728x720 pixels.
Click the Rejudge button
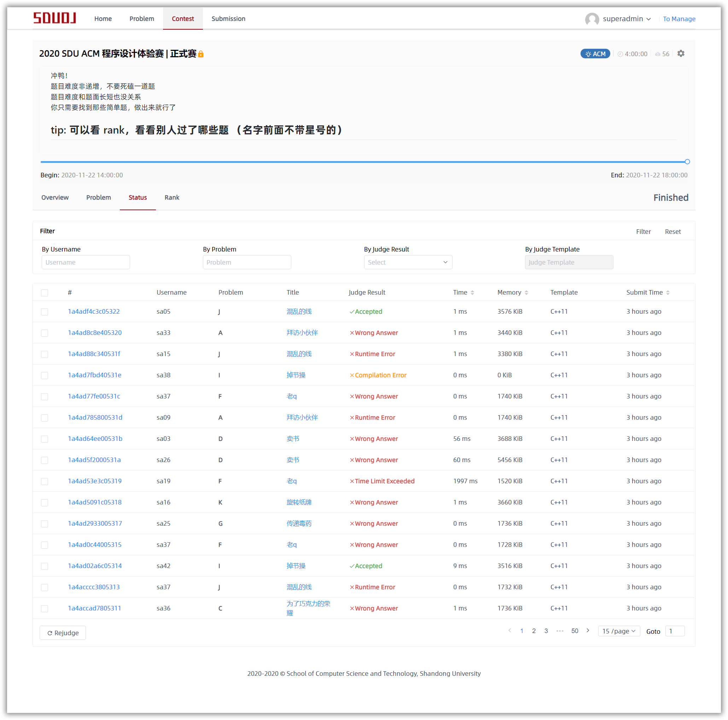(x=63, y=633)
